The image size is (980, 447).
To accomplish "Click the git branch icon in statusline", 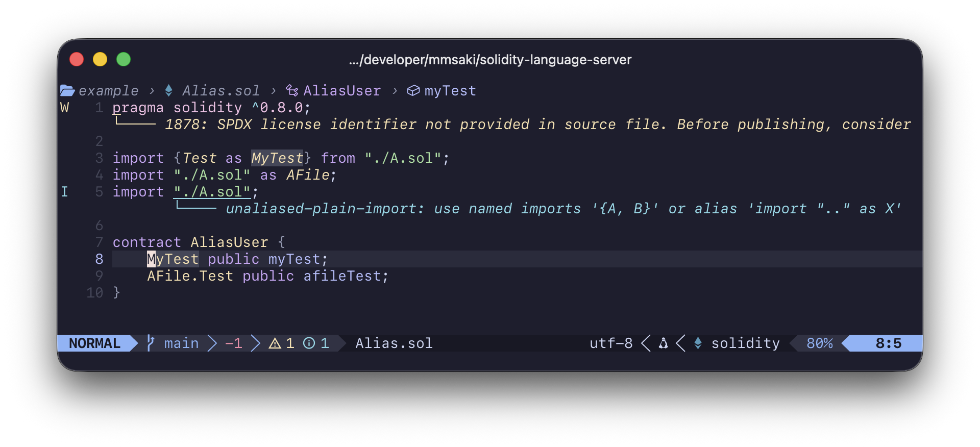I will pos(151,343).
